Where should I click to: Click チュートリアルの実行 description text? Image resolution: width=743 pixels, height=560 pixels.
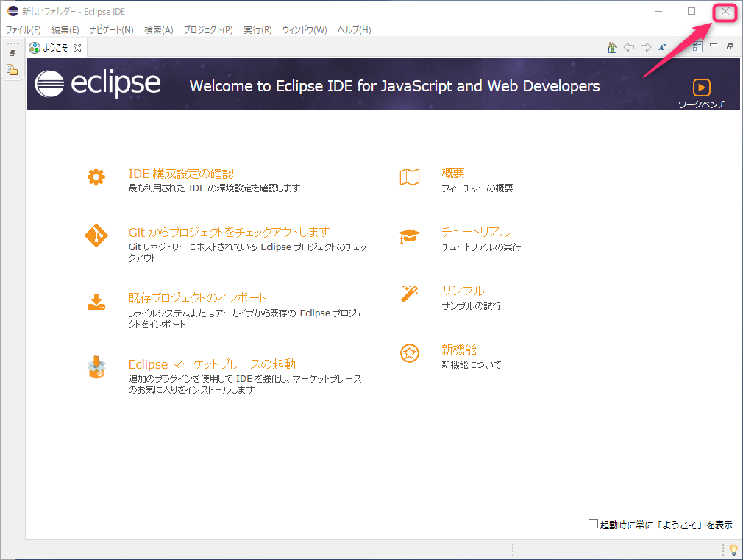(481, 247)
